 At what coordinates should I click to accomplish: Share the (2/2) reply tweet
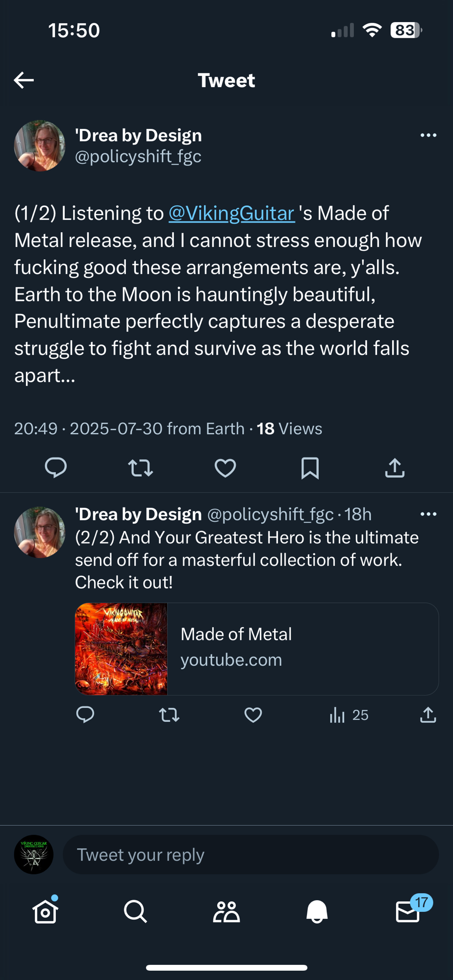[x=428, y=715]
